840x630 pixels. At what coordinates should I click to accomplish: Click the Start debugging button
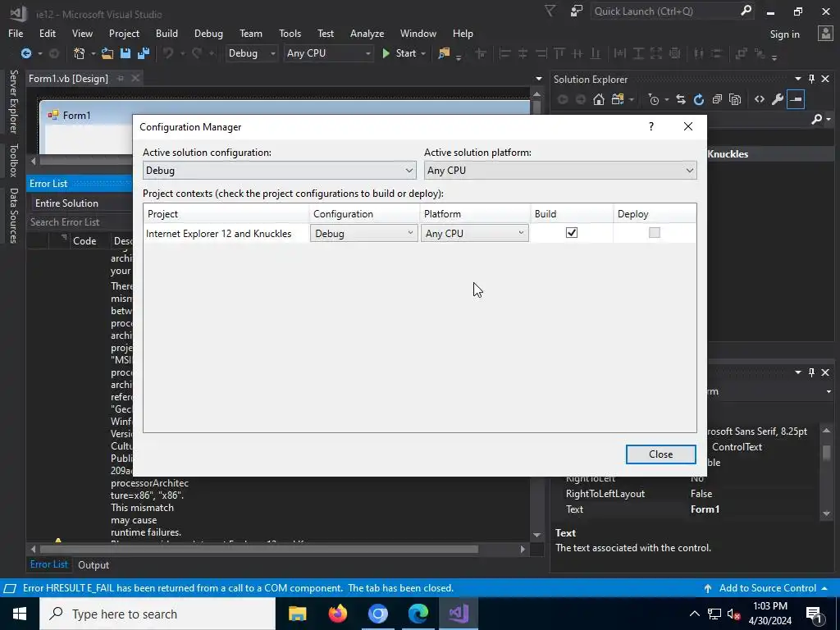tap(399, 53)
